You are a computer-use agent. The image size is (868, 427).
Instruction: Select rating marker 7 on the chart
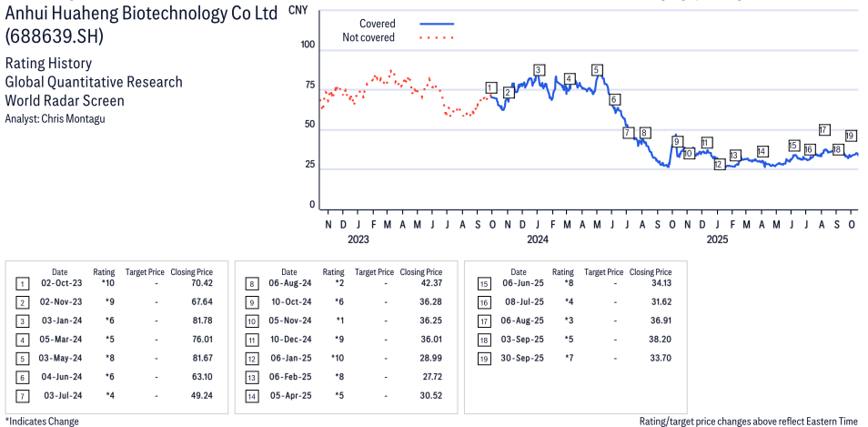point(628,133)
